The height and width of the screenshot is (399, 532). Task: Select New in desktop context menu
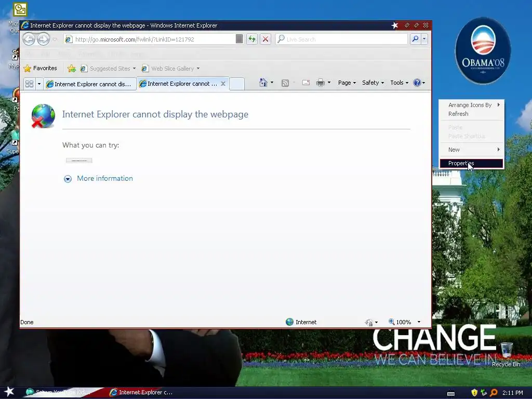tap(471, 150)
